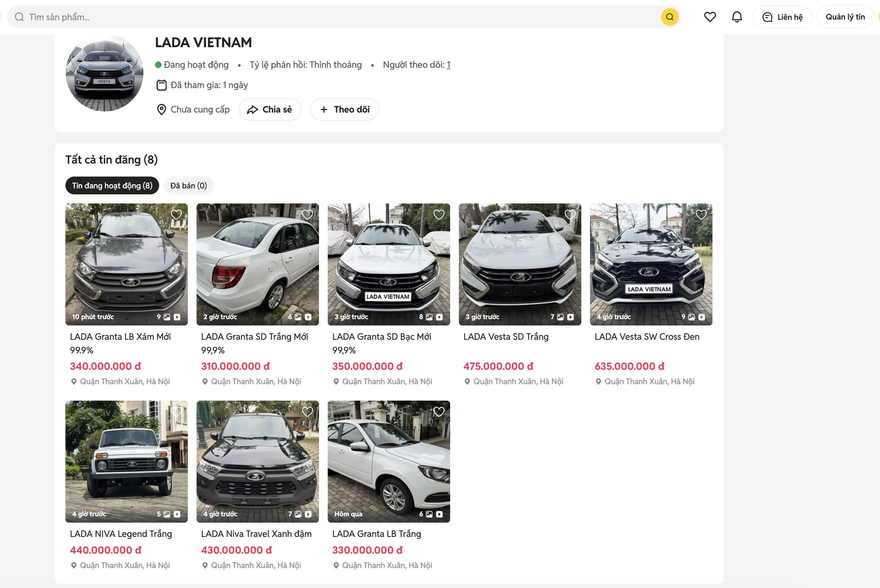Favorite the LADA Vesta SD Trắng listing
The image size is (880, 588).
570,215
